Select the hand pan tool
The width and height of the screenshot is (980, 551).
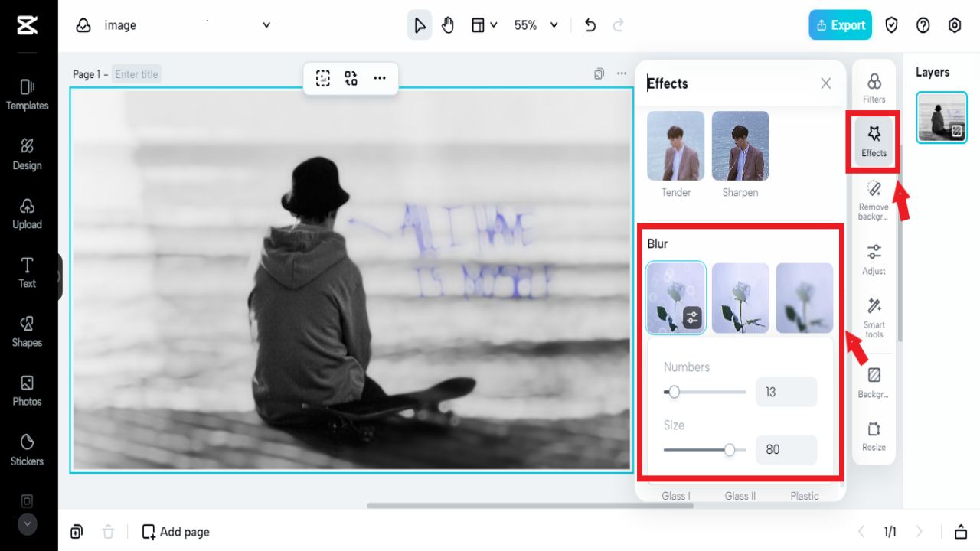[448, 24]
